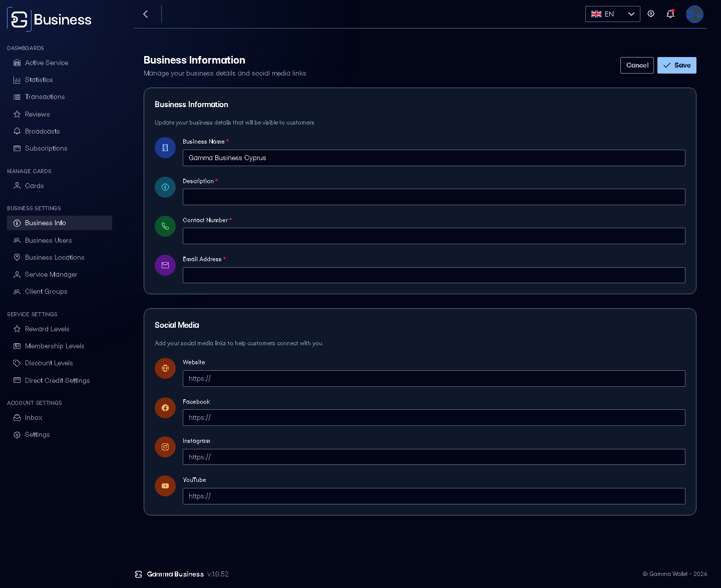Save the business information
The height and width of the screenshot is (588, 721).
point(677,65)
